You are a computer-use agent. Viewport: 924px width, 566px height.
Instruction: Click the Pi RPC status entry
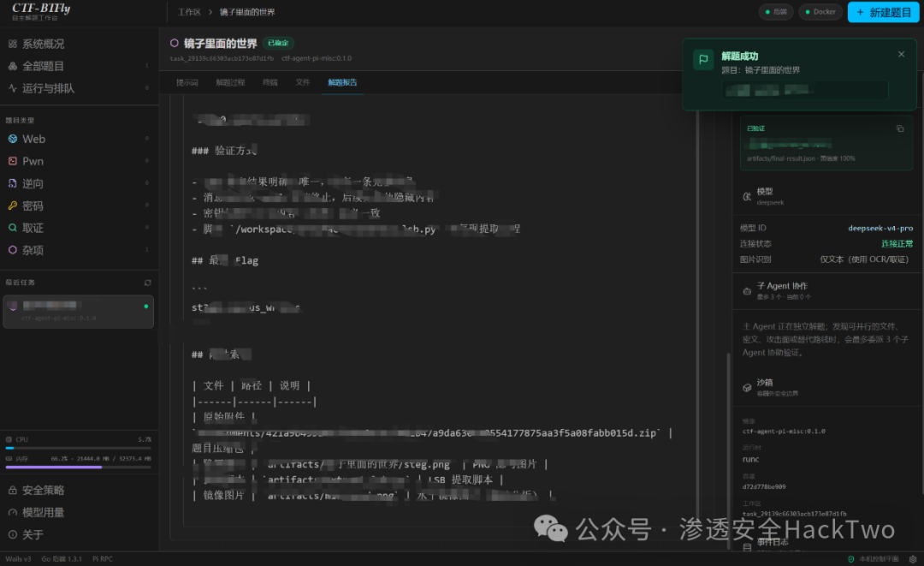tap(103, 559)
